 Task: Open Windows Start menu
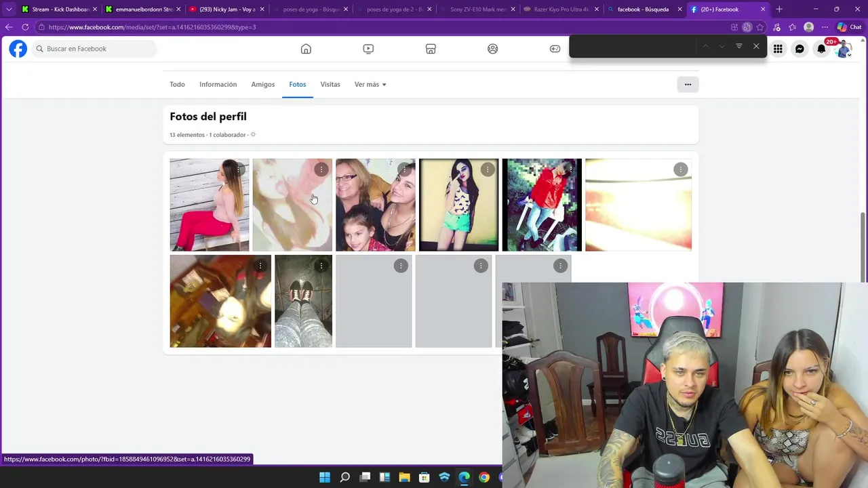(325, 477)
